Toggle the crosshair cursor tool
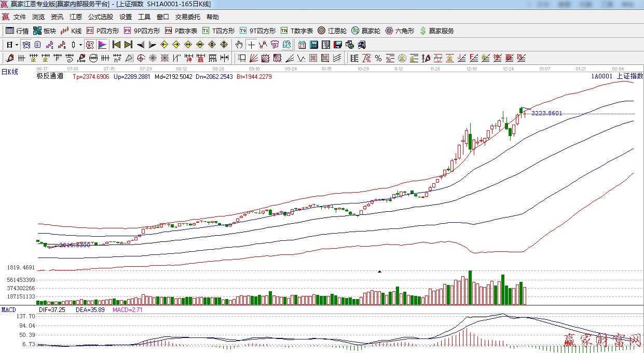This screenshot has width=644, height=353. pyautogui.click(x=251, y=45)
